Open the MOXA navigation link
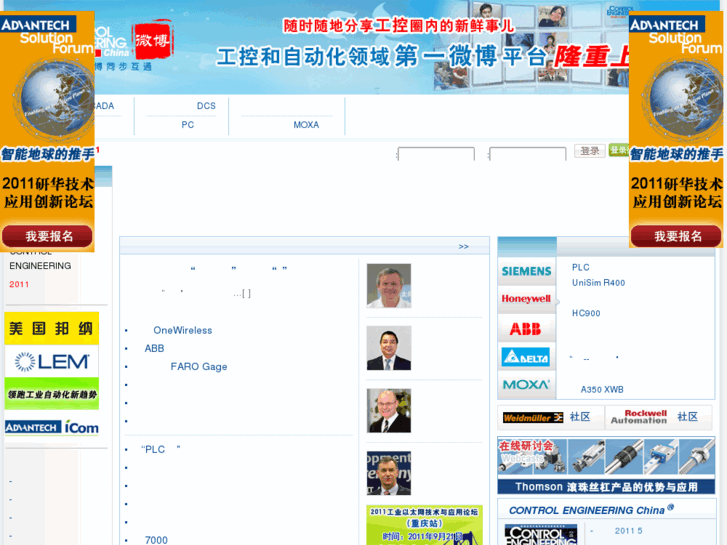 306,125
